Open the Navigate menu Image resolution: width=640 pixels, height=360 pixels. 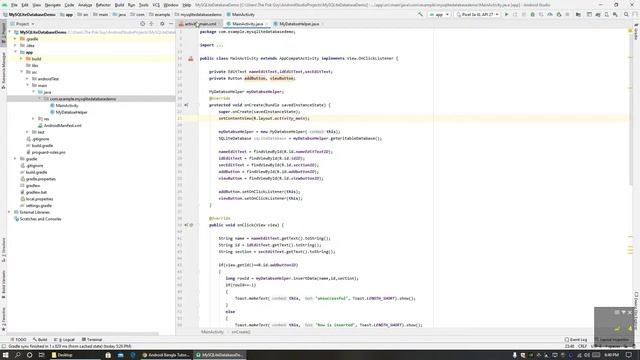pyautogui.click(x=53, y=5)
